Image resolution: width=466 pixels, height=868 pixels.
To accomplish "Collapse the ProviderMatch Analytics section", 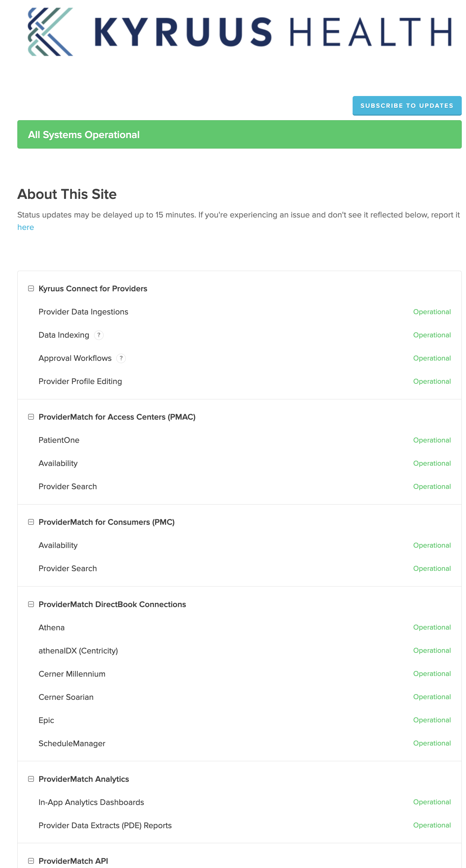I will [x=31, y=779].
